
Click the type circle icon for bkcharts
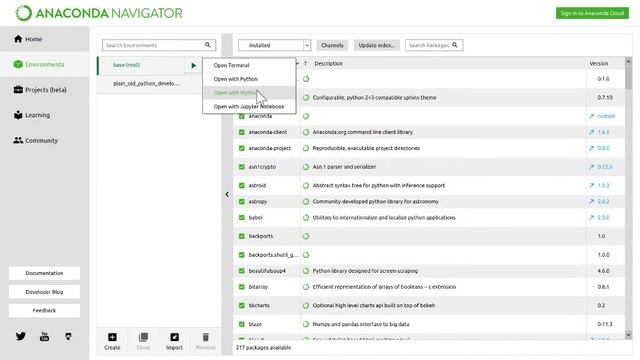point(306,305)
